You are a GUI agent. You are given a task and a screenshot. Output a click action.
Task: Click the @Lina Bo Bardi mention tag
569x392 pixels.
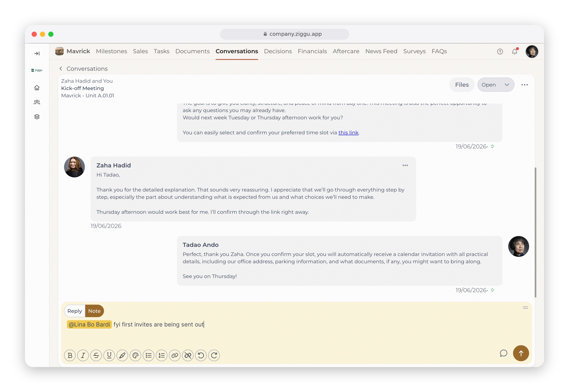[x=89, y=324]
